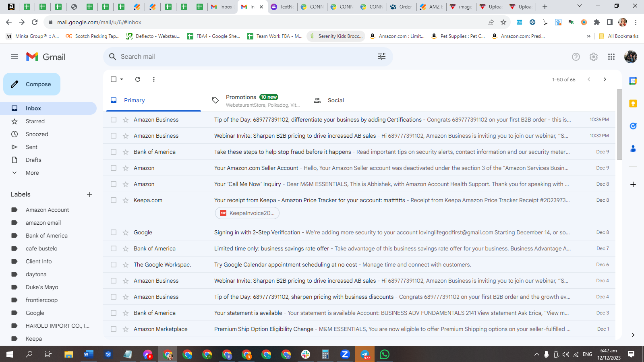The height and width of the screenshot is (362, 644).
Task: Refresh the inbox mail list
Action: pos(138,79)
